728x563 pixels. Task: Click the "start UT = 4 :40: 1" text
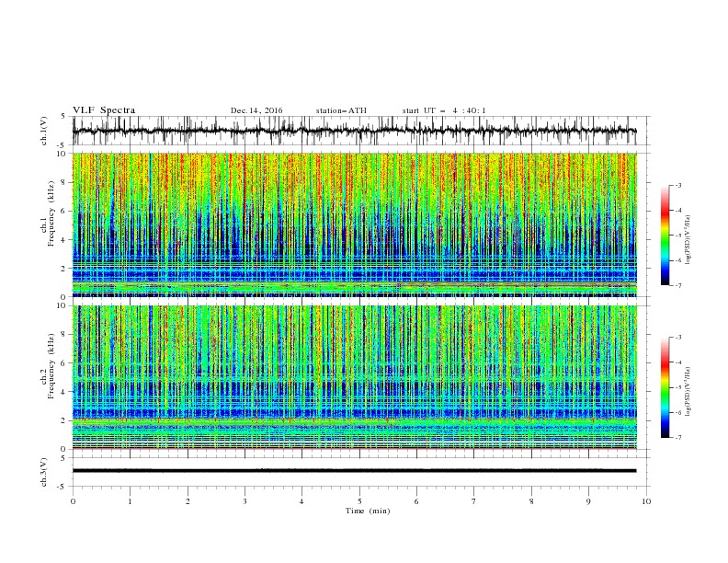[444, 110]
